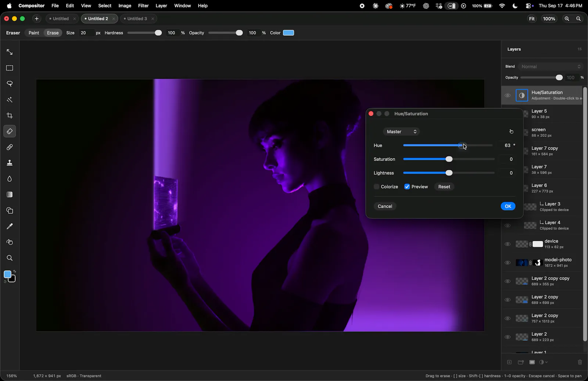Add a new document tab with plus button
The height and width of the screenshot is (381, 588).
coord(36,19)
